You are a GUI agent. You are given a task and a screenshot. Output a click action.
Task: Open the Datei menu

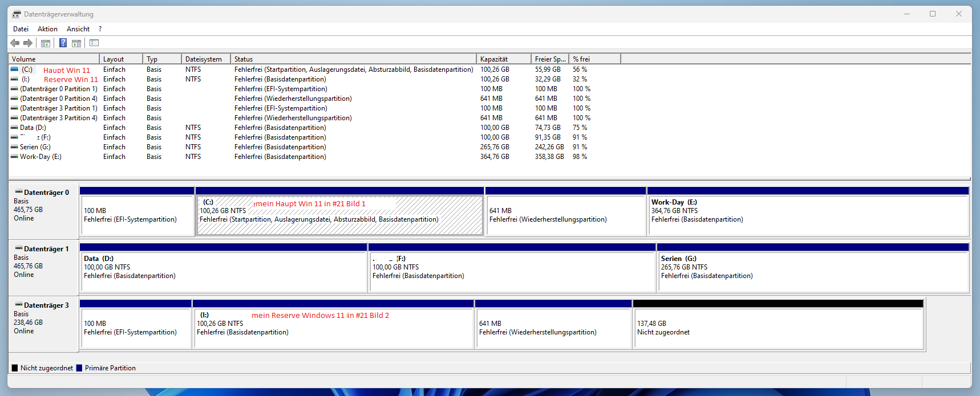pyautogui.click(x=21, y=29)
